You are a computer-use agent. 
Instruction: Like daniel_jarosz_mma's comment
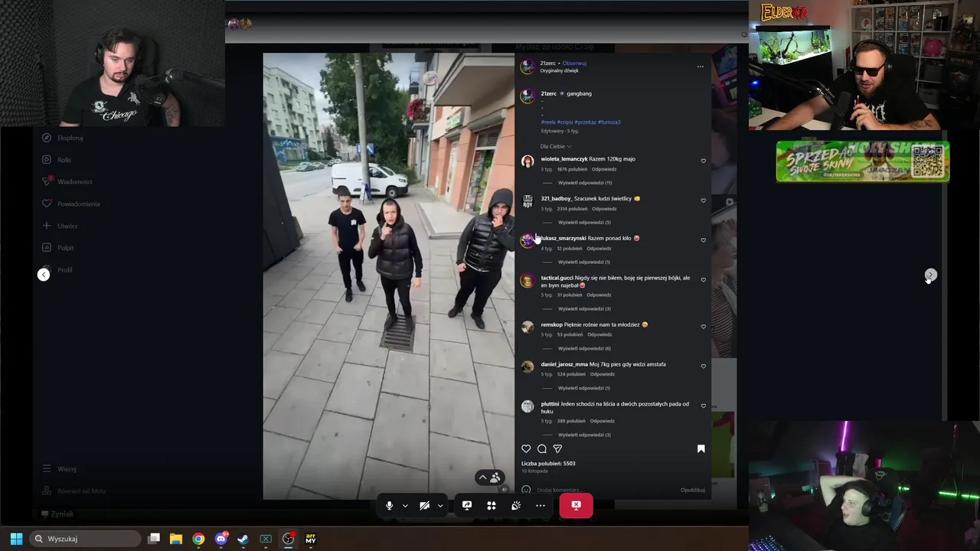point(704,366)
